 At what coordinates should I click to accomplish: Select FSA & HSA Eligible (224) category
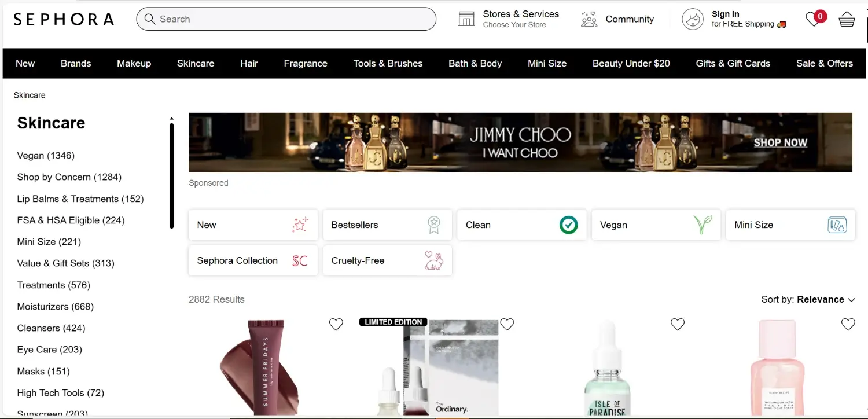pos(71,220)
